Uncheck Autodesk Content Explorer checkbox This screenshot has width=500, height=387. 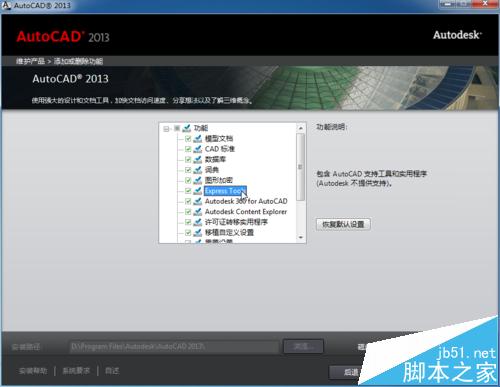(x=188, y=212)
